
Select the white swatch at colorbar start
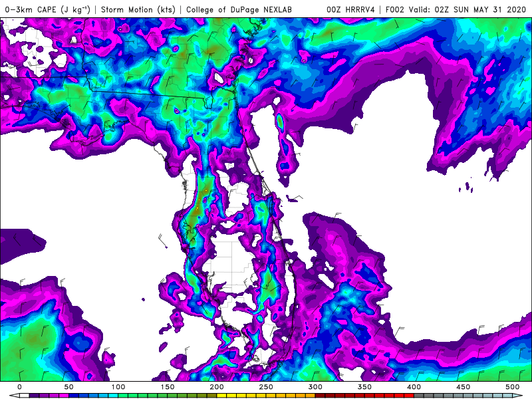25,396
